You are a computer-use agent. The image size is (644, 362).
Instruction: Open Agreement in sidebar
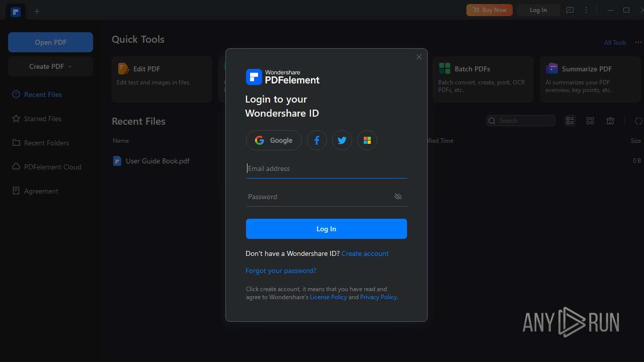[35, 191]
